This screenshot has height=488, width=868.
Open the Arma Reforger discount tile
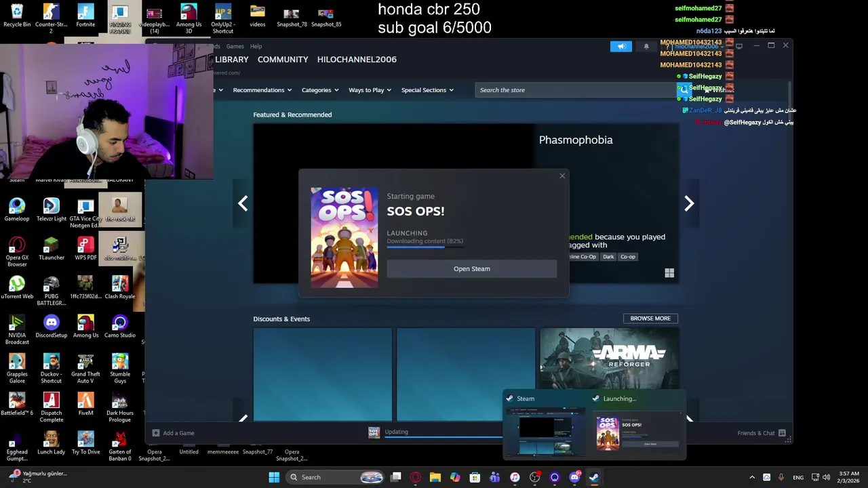click(x=609, y=374)
